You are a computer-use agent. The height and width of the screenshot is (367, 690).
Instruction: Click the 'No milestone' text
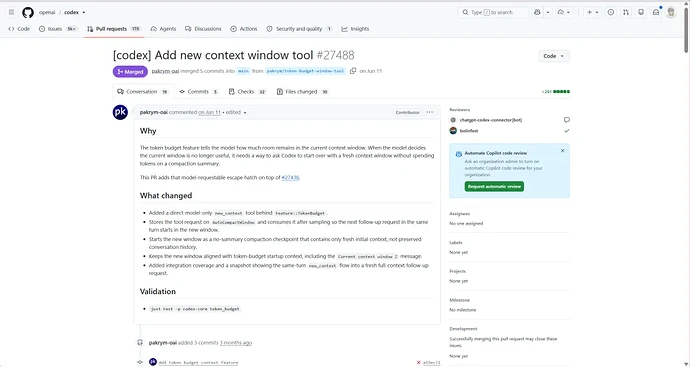pos(462,310)
